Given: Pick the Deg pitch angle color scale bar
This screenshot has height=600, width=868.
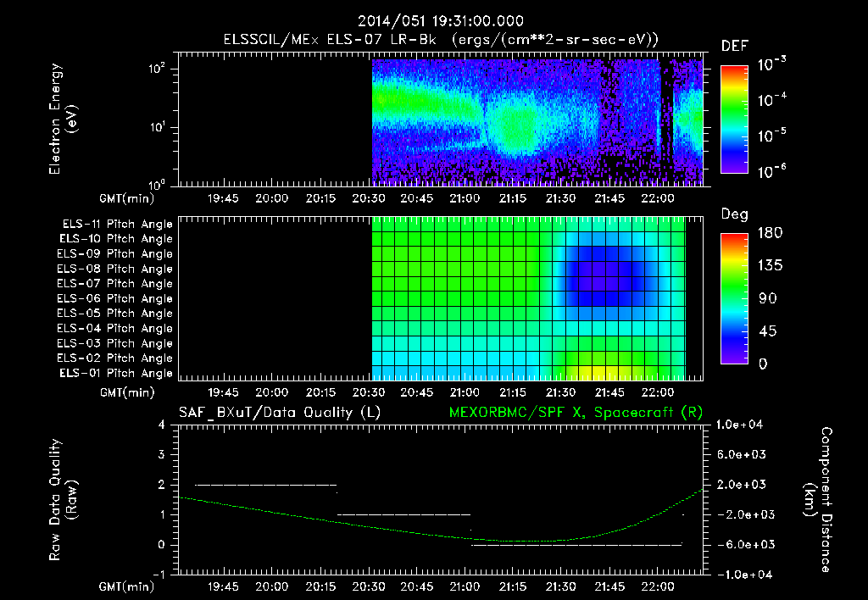Looking at the screenshot, I should tap(734, 299).
